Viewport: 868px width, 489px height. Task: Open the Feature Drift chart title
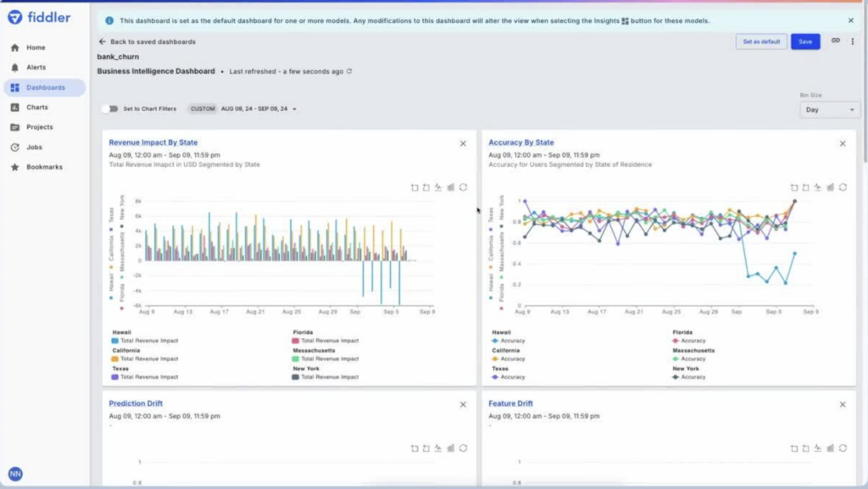(x=510, y=403)
